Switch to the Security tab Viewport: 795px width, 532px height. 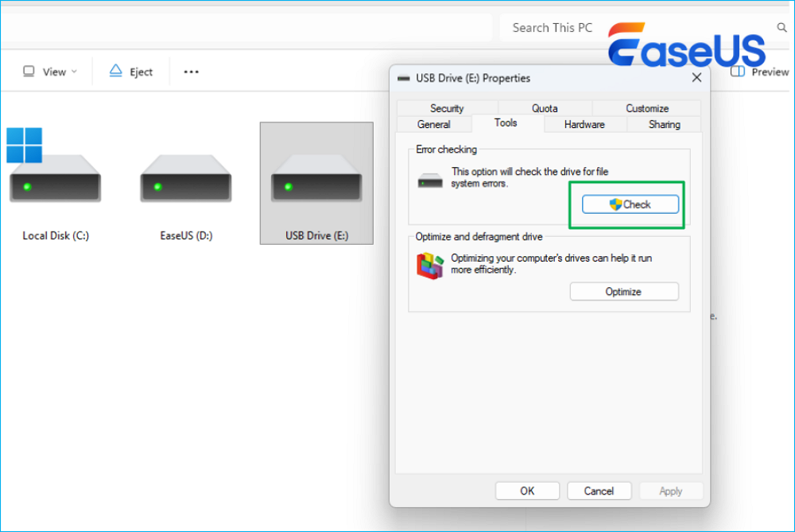coord(447,108)
